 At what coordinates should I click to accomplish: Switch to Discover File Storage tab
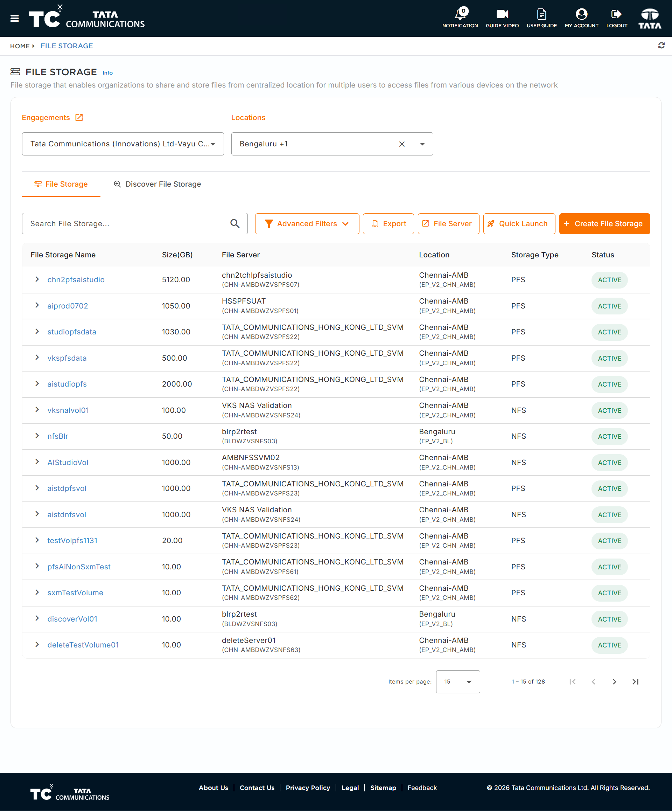[x=157, y=184]
